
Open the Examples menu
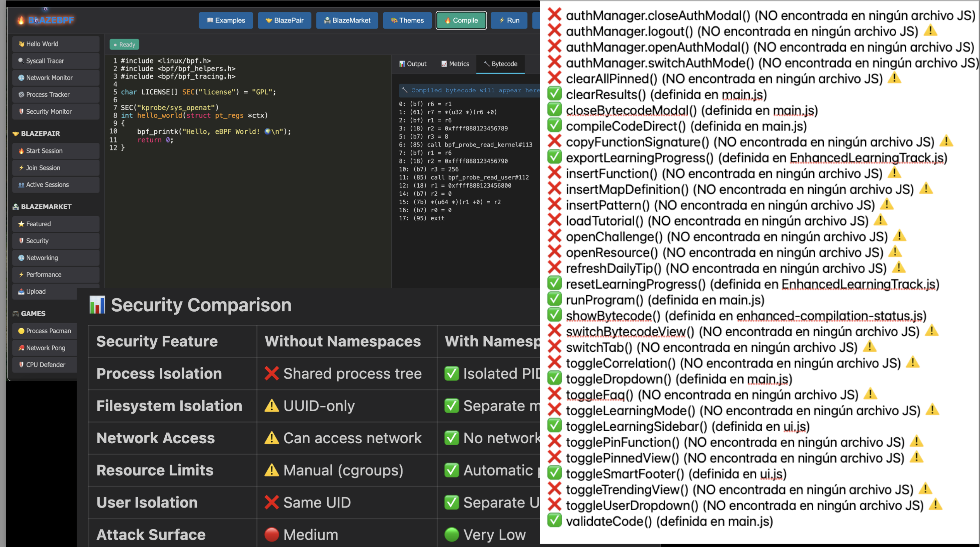click(x=226, y=20)
